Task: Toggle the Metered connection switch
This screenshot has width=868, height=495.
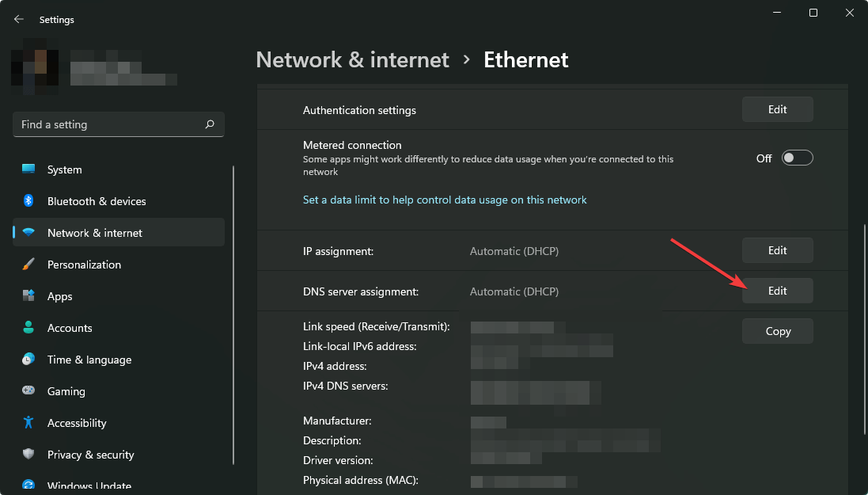Action: click(797, 158)
